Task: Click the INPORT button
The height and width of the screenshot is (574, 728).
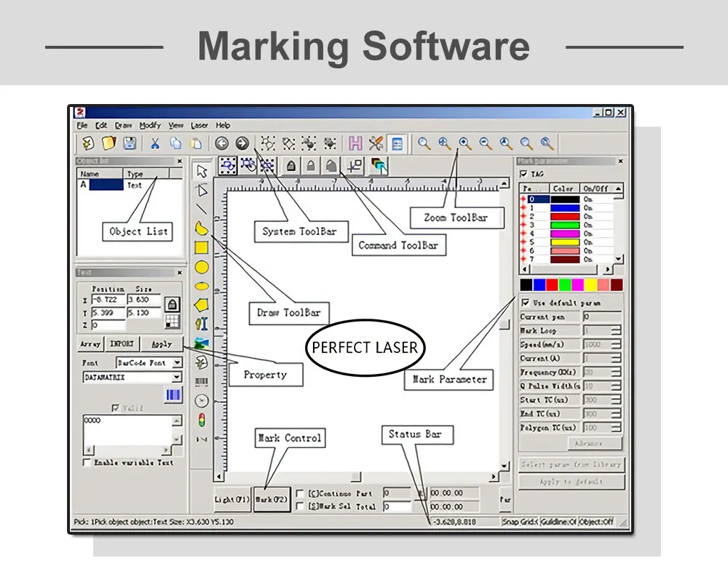Action: (x=122, y=344)
